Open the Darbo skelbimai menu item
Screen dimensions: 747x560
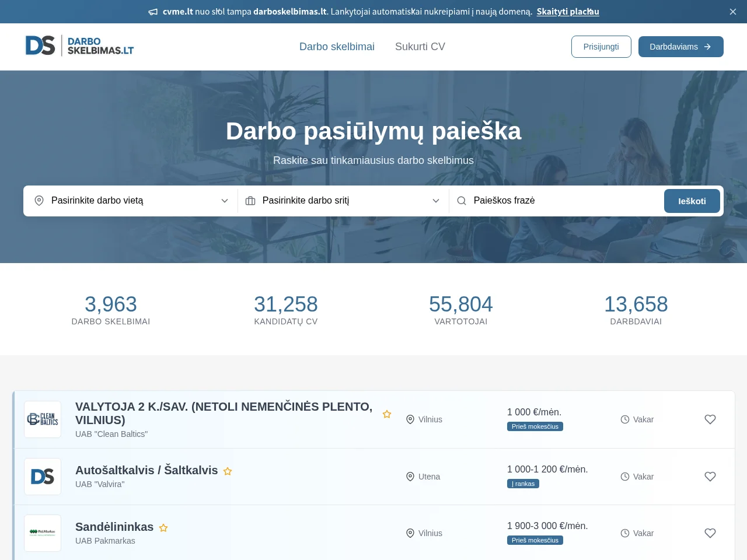pos(337,47)
